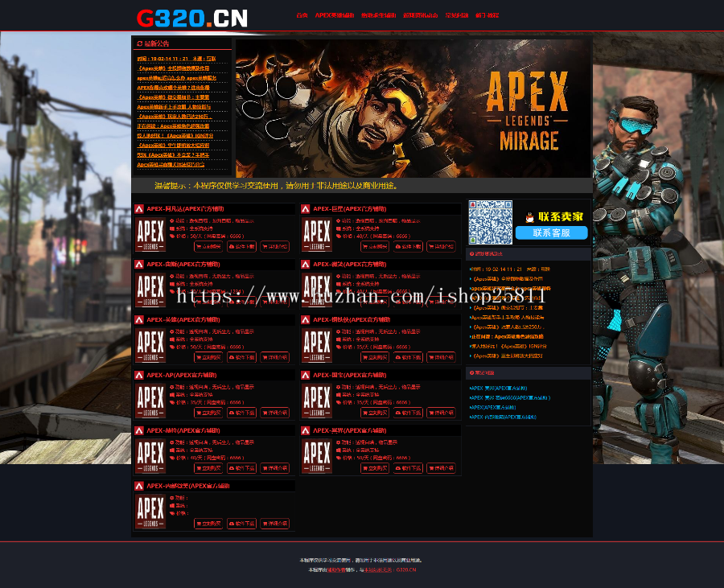The height and width of the screenshot is (588, 724).
Task: Click the Apex logo icon for APEX-阿凡达
Action: (139, 209)
